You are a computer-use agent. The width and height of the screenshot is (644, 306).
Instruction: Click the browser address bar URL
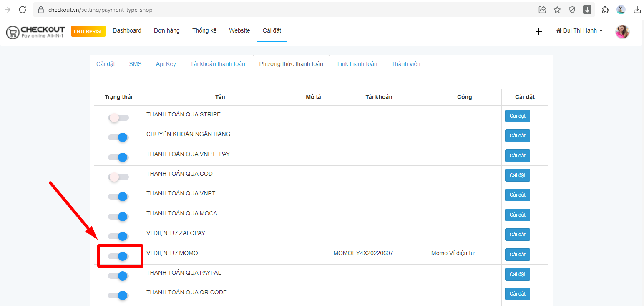[x=101, y=10]
